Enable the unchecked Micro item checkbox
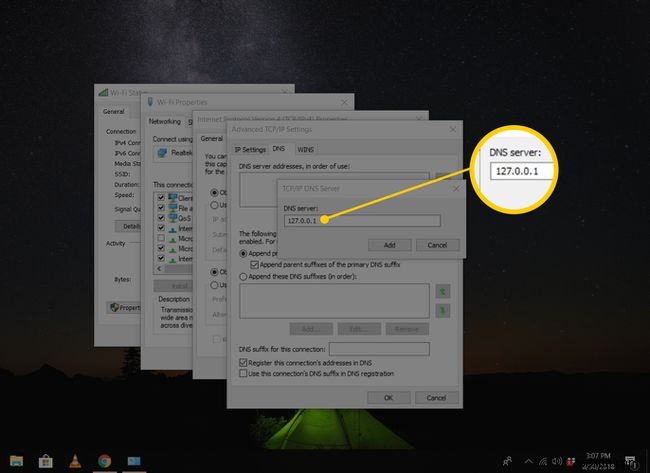 tap(161, 238)
